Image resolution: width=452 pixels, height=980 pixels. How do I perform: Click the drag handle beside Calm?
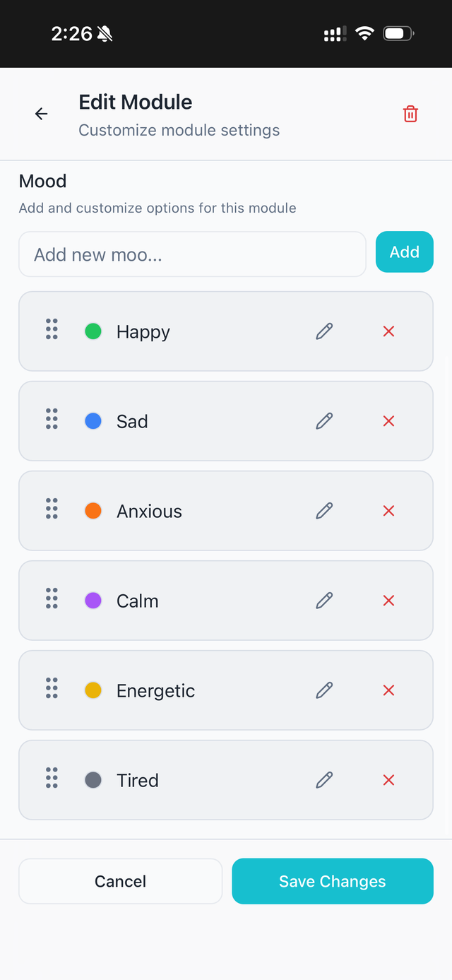pyautogui.click(x=51, y=600)
